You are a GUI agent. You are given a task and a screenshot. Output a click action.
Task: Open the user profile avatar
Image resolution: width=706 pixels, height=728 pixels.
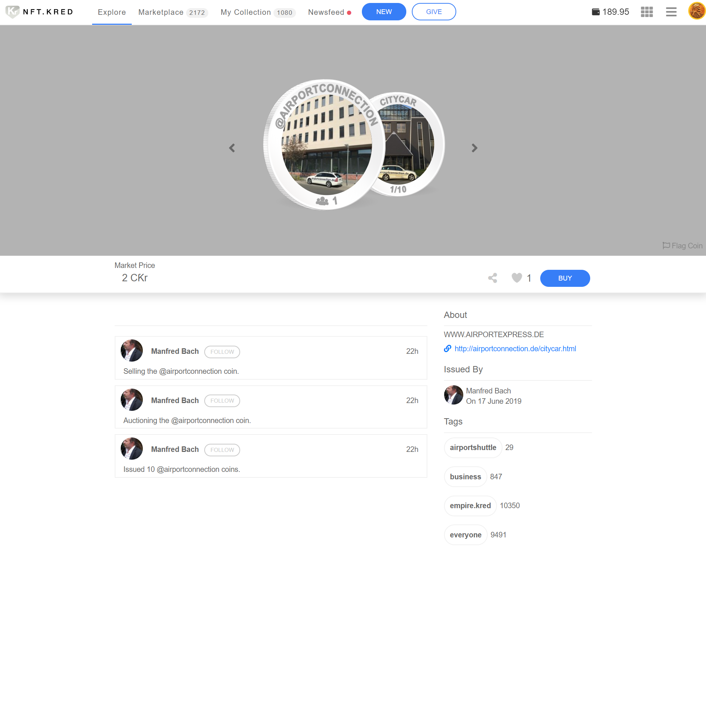[x=697, y=11]
